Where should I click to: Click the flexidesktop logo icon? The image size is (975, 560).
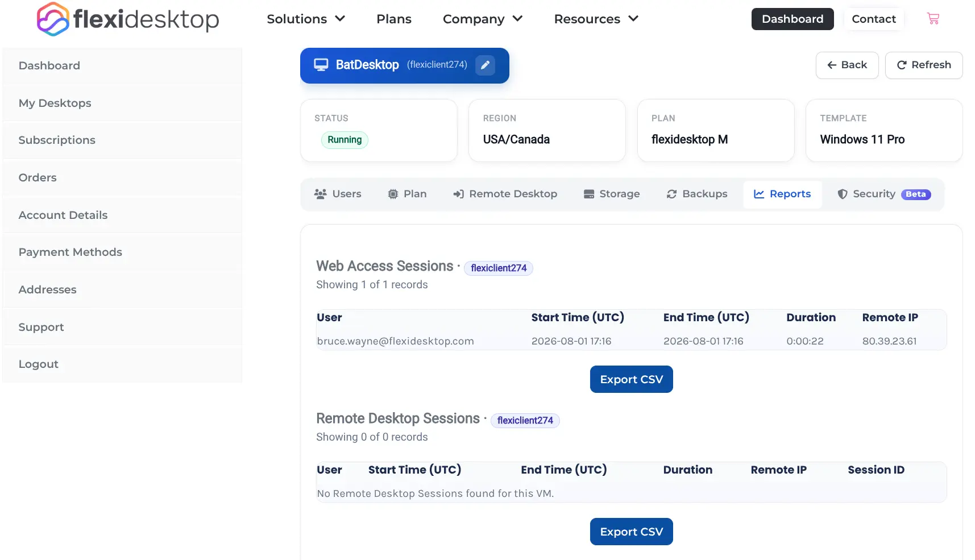53,19
